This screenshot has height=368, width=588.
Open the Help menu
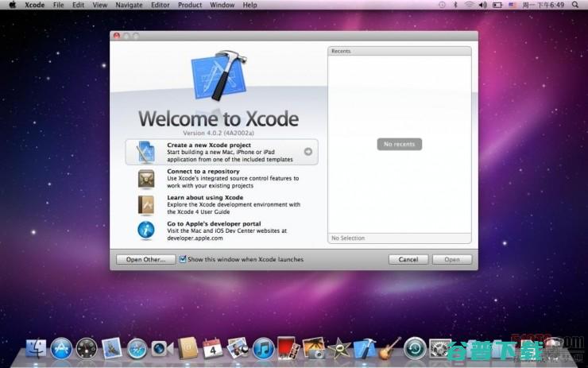pyautogui.click(x=250, y=5)
